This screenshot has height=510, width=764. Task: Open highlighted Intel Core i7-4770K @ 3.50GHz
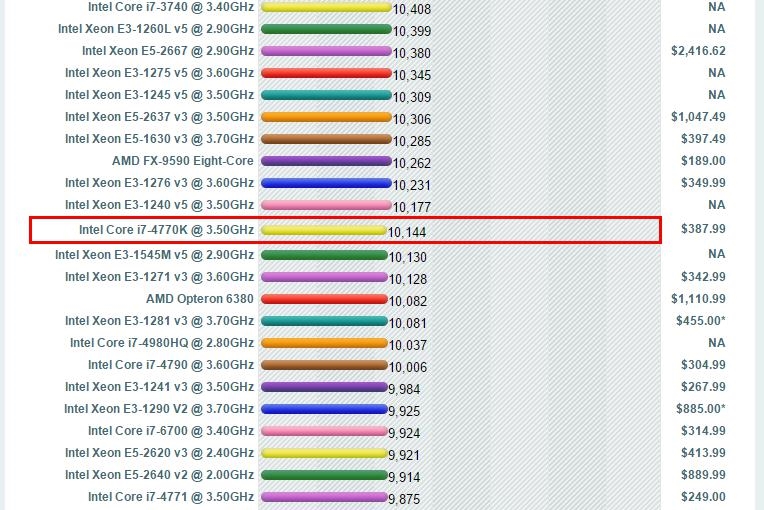[x=166, y=229]
